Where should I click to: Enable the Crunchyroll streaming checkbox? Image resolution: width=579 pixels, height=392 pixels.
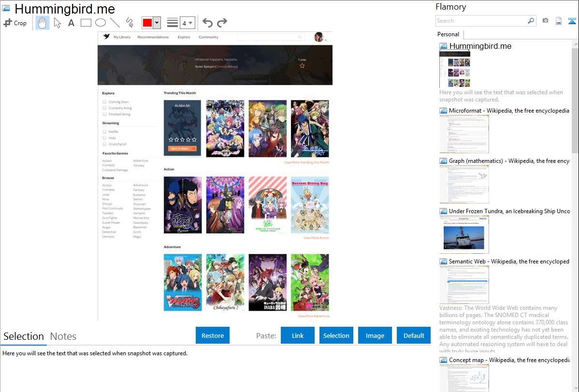click(x=104, y=144)
